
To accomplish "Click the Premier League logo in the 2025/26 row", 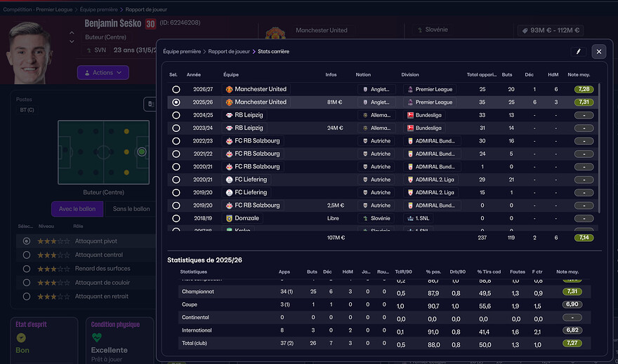I will click(x=411, y=102).
